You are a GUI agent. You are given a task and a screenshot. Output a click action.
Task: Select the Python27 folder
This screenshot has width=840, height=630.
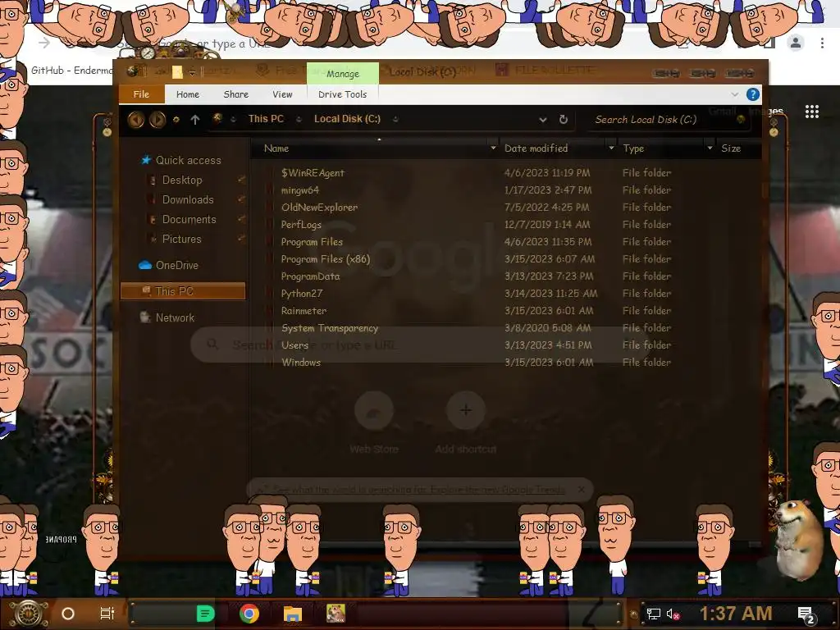[x=302, y=294]
